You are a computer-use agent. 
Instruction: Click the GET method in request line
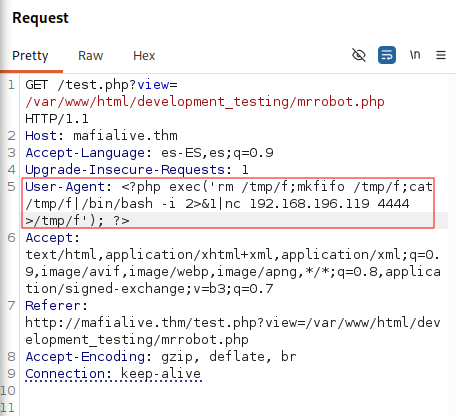[x=37, y=85]
